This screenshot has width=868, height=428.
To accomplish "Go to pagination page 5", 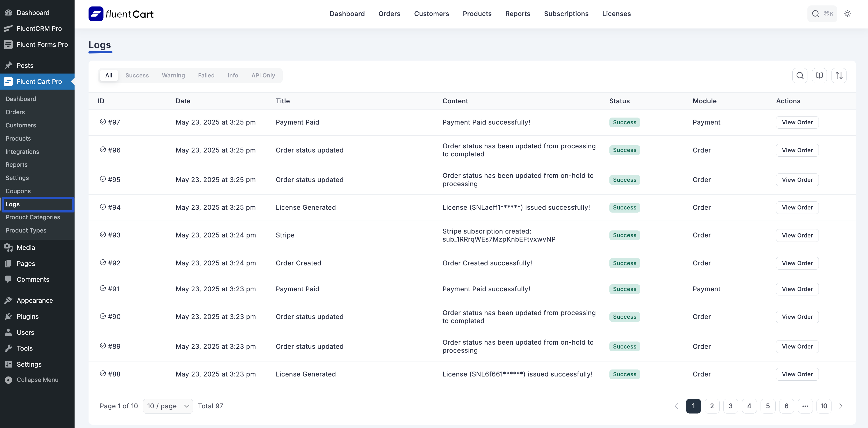I will [768, 406].
